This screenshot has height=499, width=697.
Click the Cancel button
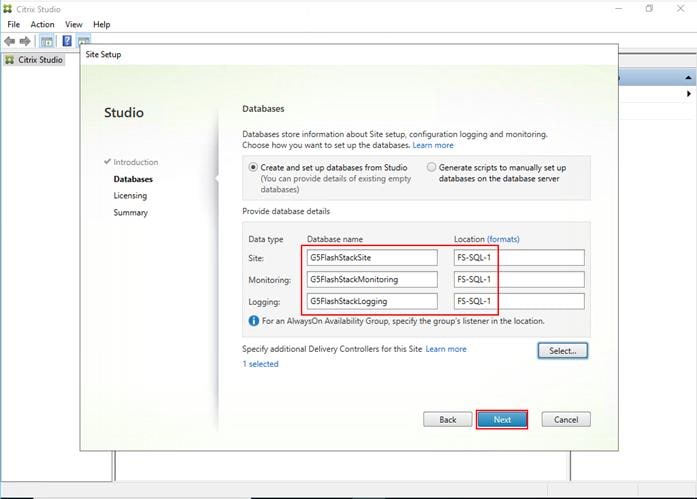pos(566,419)
